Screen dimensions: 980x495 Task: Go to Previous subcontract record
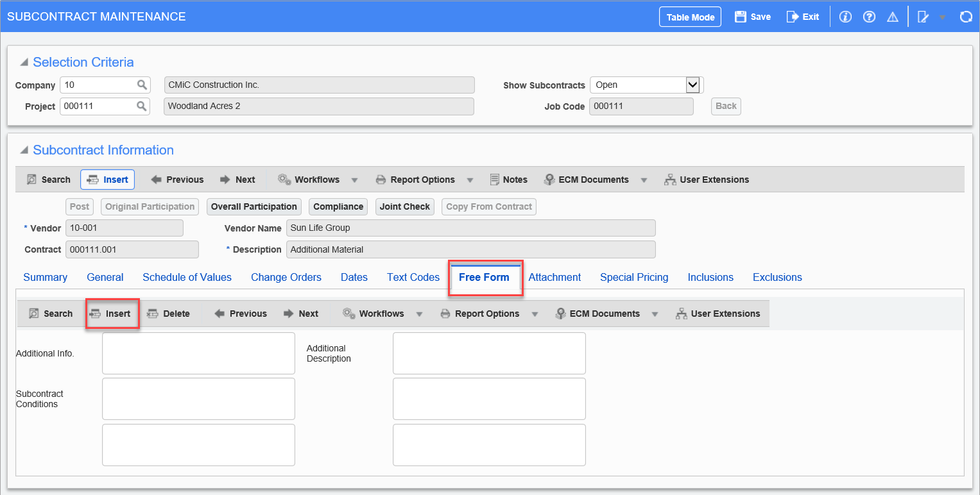tap(177, 180)
